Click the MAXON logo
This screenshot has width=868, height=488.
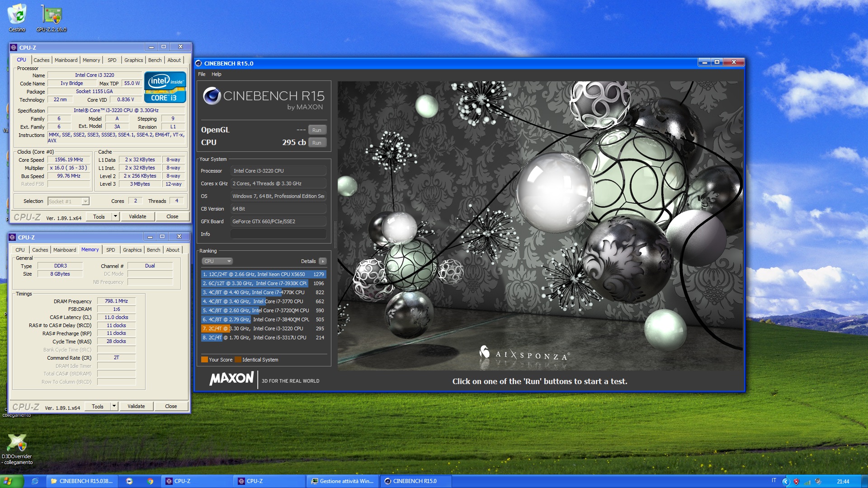[231, 379]
